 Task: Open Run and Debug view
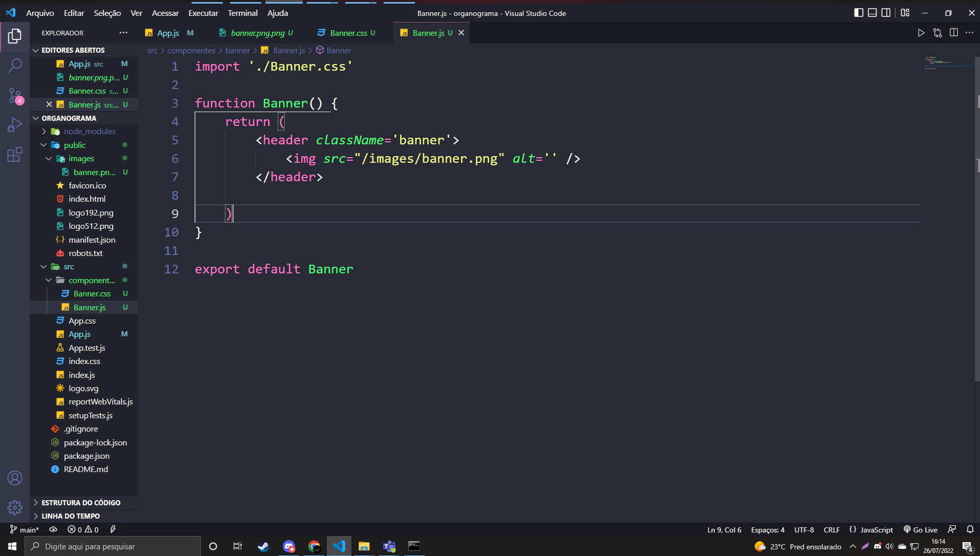tap(15, 125)
